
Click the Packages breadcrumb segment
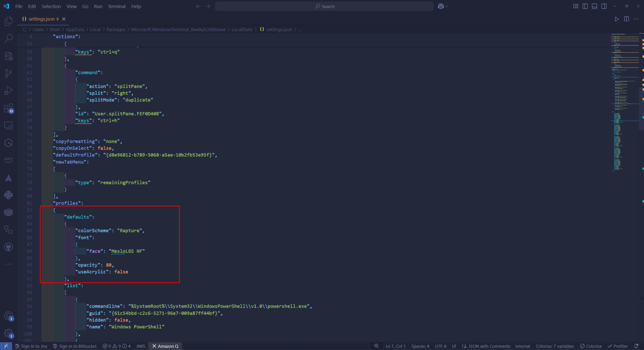pos(116,29)
